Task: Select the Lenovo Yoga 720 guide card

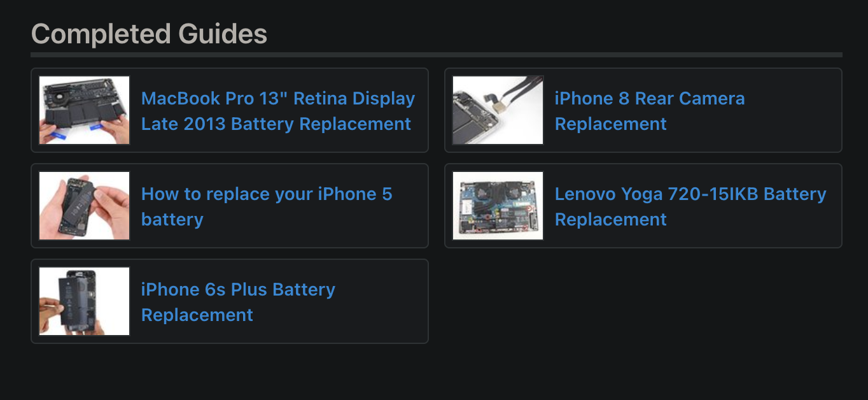Action: coord(643,205)
